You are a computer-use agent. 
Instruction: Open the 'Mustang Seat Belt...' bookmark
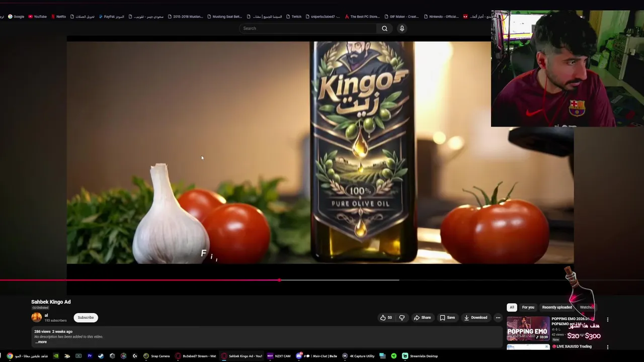(x=224, y=17)
